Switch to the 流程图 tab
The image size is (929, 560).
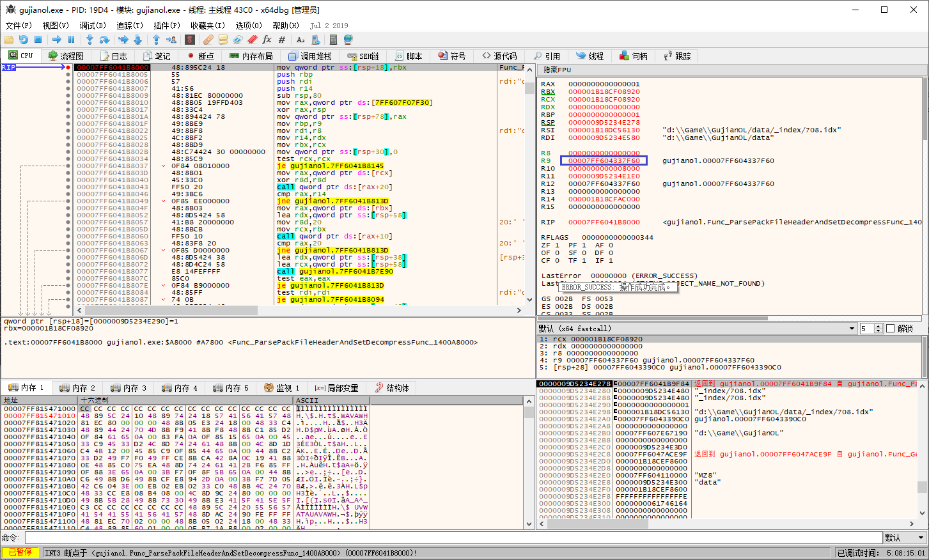(x=66, y=56)
